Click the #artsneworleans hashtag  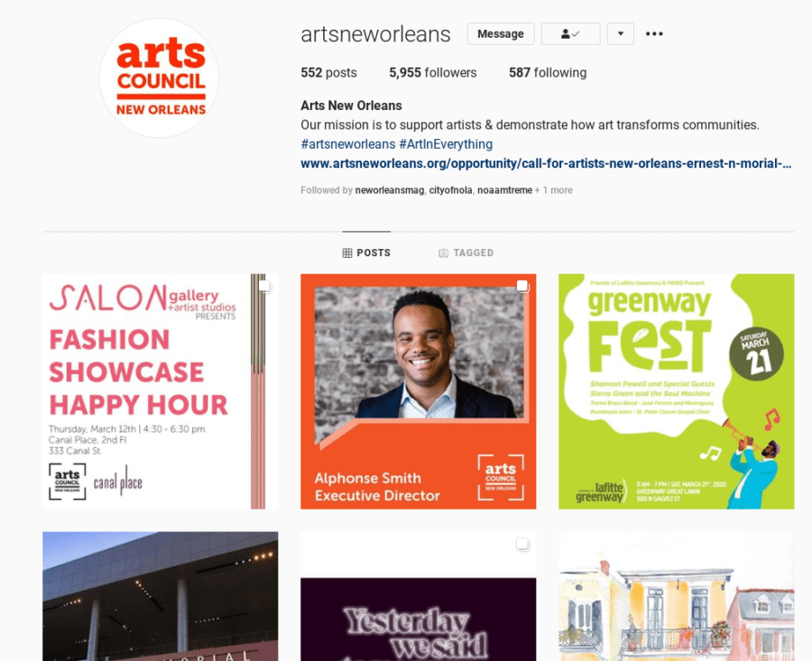[347, 144]
